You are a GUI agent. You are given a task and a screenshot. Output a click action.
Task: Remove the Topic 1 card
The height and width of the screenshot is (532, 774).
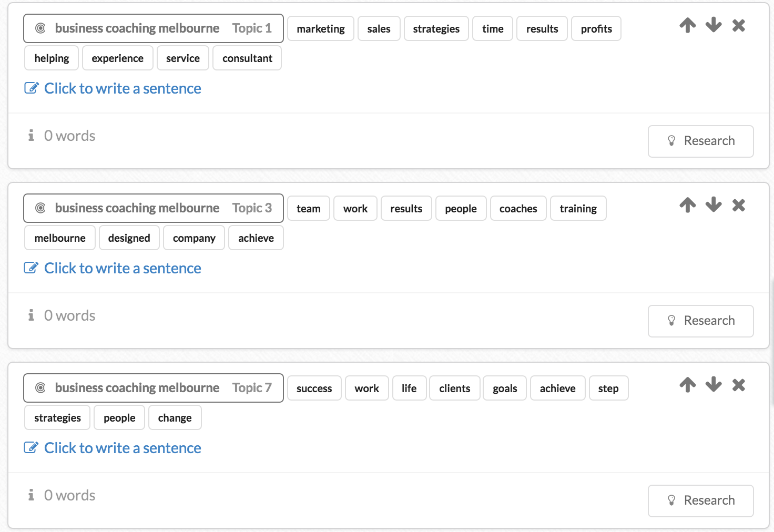pyautogui.click(x=739, y=25)
